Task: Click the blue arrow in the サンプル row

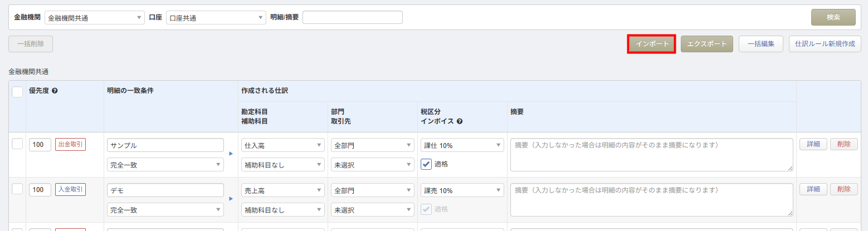Action: pyautogui.click(x=232, y=153)
